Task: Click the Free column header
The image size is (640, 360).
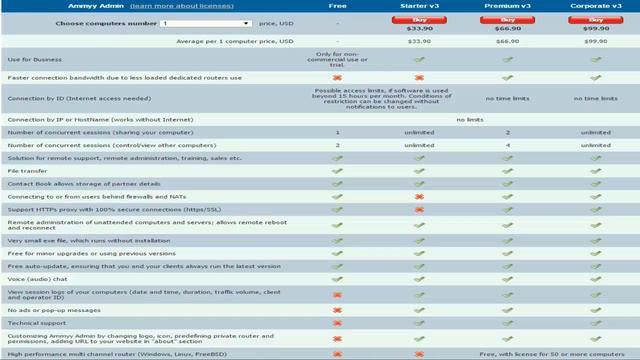Action: (x=338, y=6)
